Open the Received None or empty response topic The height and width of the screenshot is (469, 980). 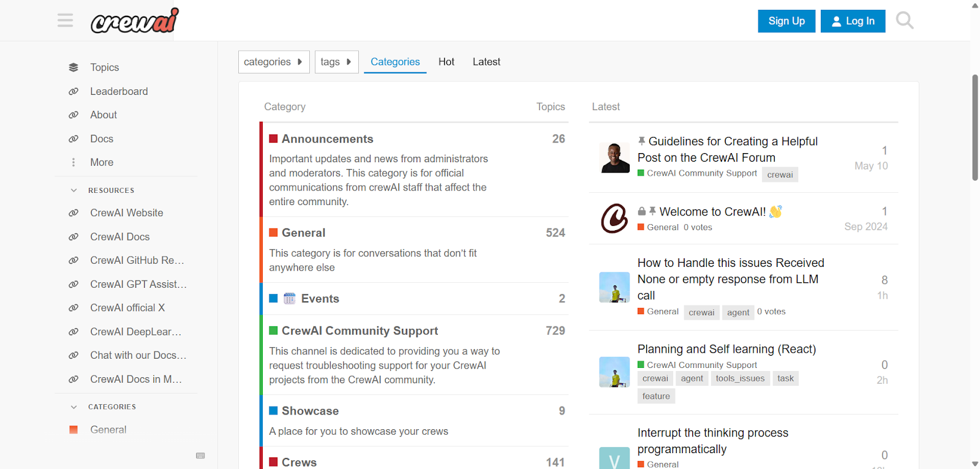[x=731, y=279]
